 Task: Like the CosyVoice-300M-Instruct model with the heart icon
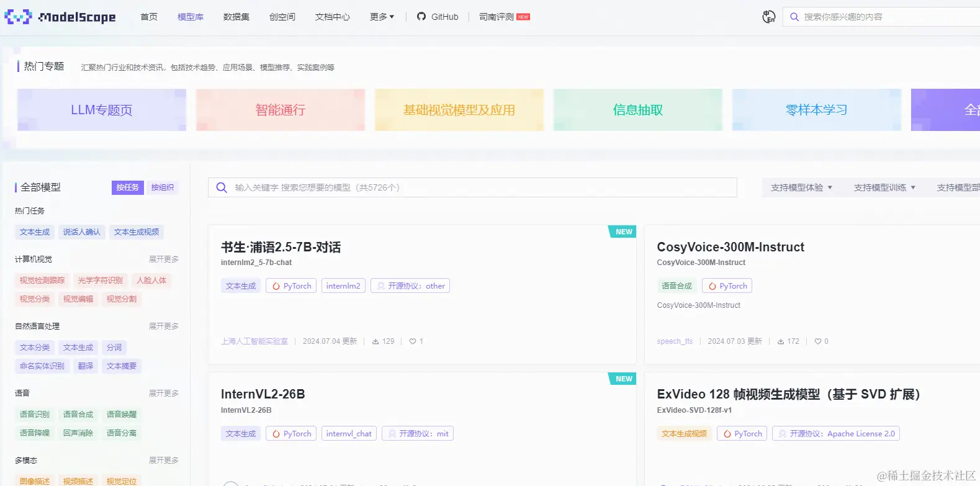point(818,341)
